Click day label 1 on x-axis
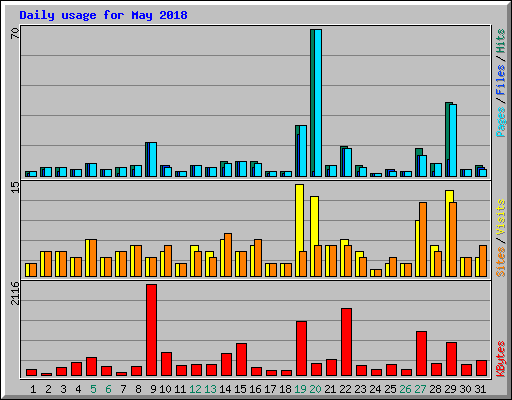 coord(33,389)
